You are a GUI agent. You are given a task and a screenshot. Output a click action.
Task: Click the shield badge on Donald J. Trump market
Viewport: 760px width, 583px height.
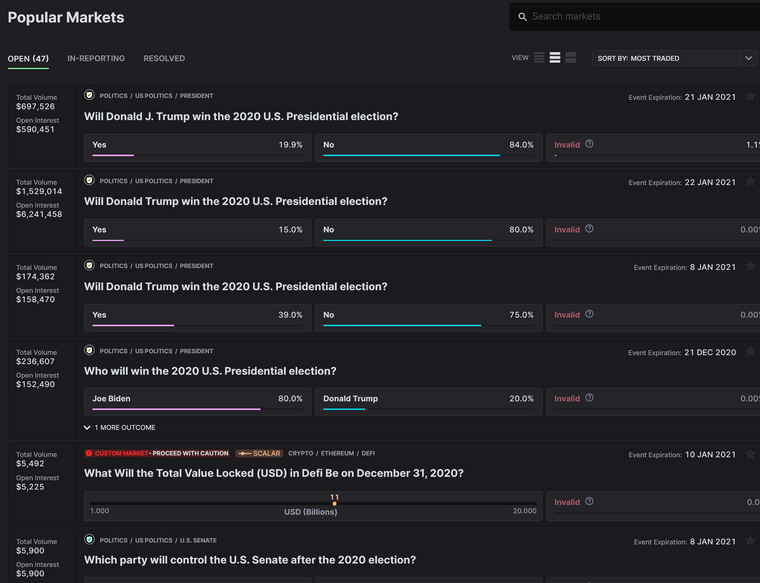(89, 95)
